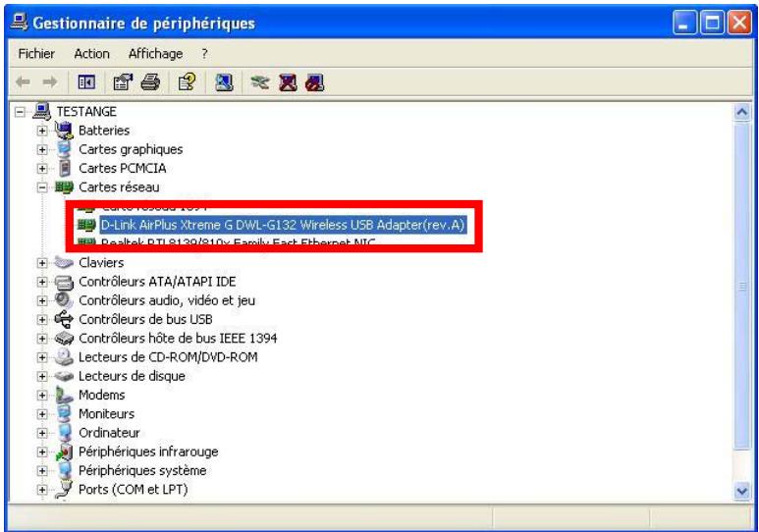
Task: Click the Forward arrow toolbar icon
Action: coord(50,82)
